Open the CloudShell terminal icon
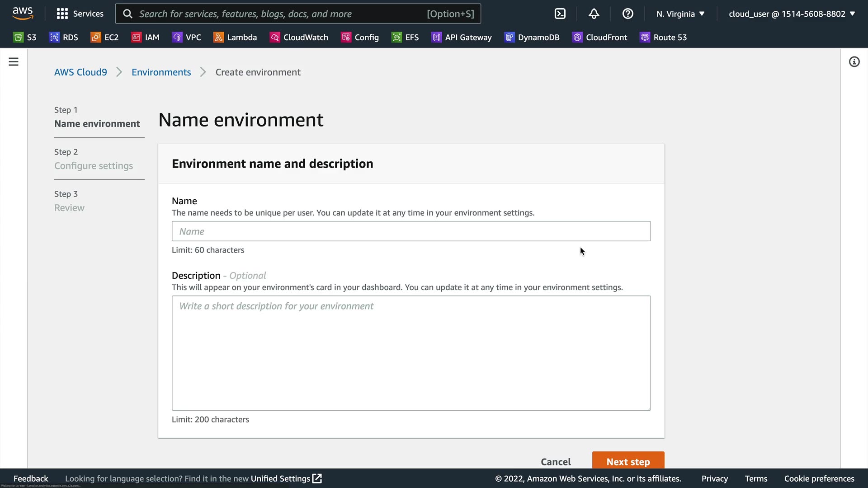This screenshot has width=868, height=488. [x=560, y=14]
